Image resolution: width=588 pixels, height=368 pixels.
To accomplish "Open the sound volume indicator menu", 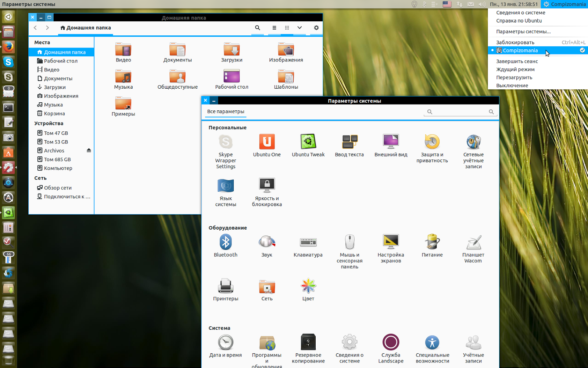I will [x=482, y=4].
